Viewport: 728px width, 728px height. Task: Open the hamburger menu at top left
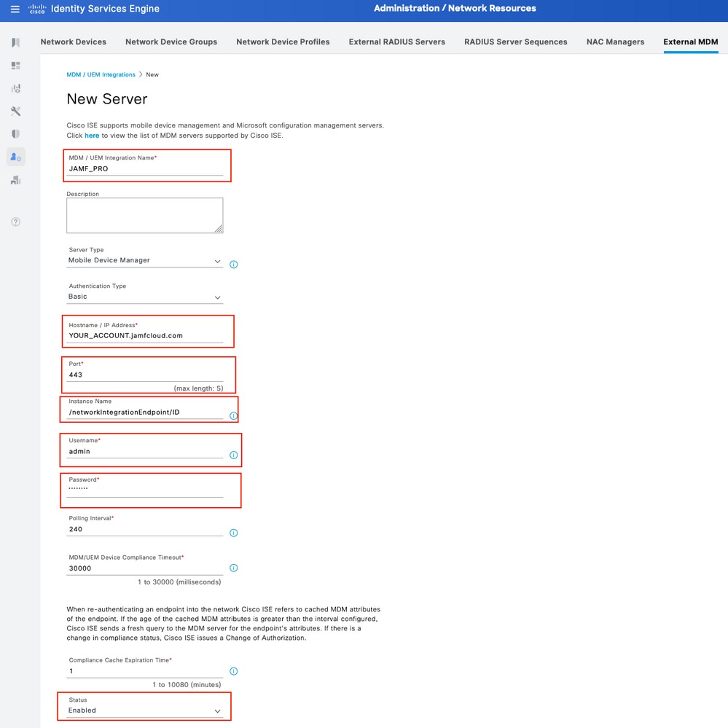15,8
